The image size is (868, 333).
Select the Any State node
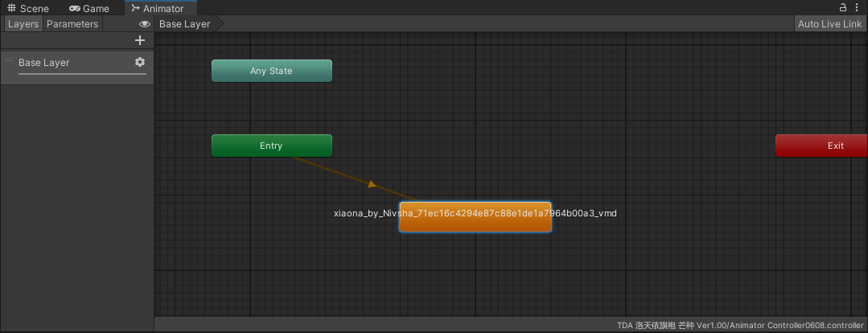(272, 71)
